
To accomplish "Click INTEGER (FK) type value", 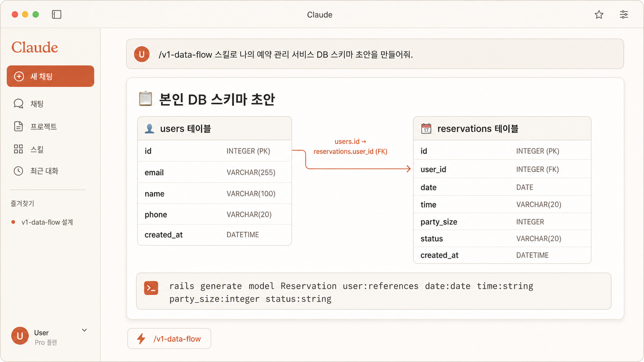I will [x=537, y=169].
